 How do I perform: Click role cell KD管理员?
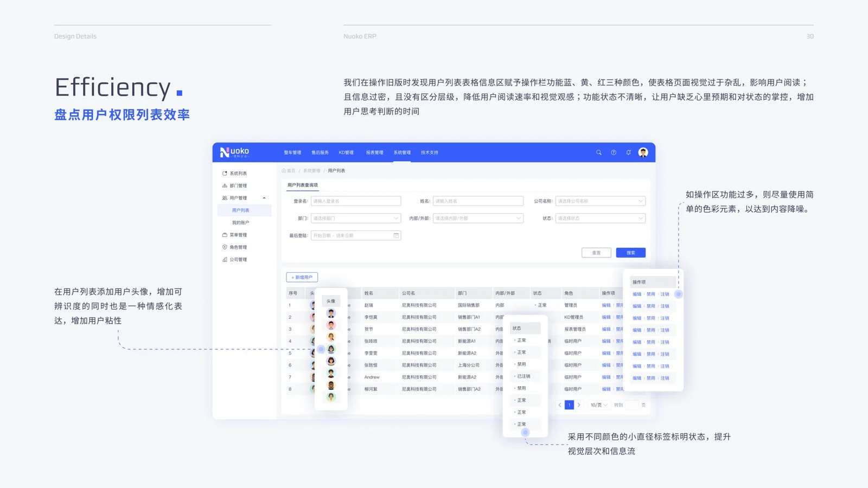tap(574, 317)
